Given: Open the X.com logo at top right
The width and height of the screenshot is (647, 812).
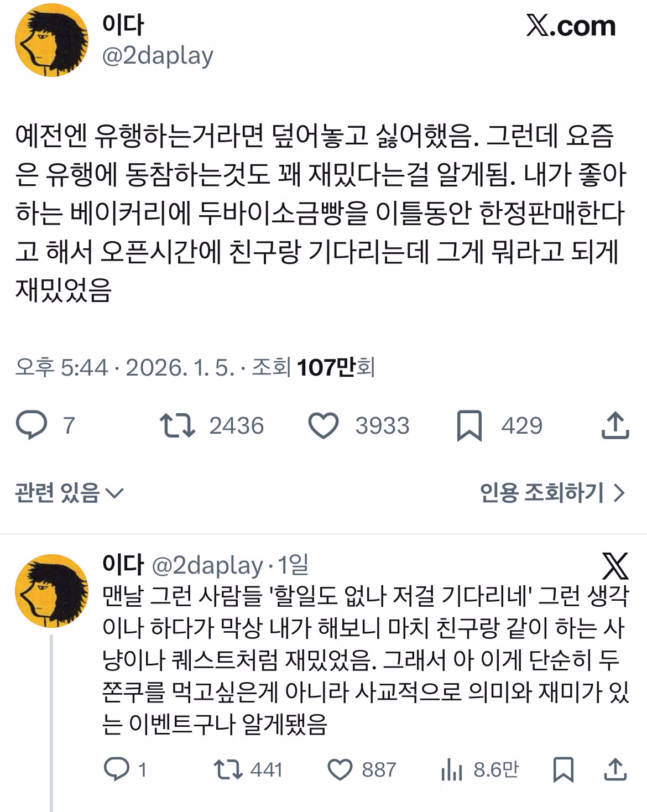Looking at the screenshot, I should click(x=571, y=26).
